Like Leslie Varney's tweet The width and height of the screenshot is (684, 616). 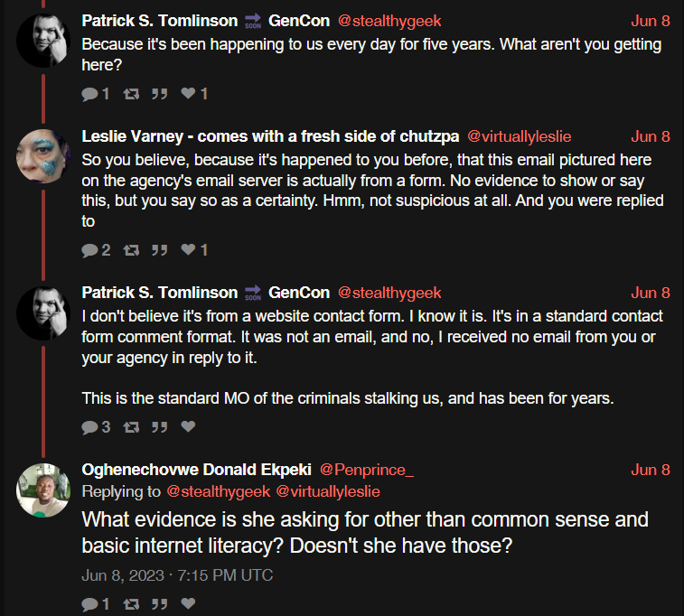194,250
